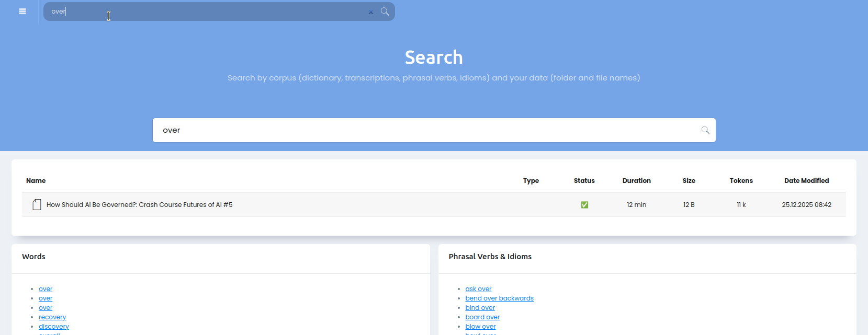Viewport: 868px width, 335px height.
Task: Open 'How Should AI Be Governed?' result
Action: pyautogui.click(x=139, y=205)
